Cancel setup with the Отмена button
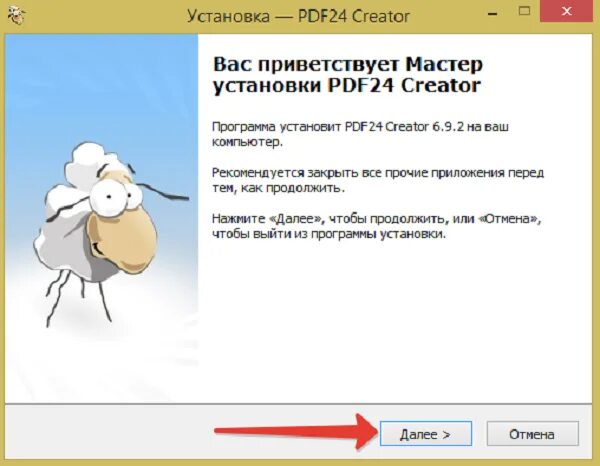The height and width of the screenshot is (466, 600). point(532,433)
